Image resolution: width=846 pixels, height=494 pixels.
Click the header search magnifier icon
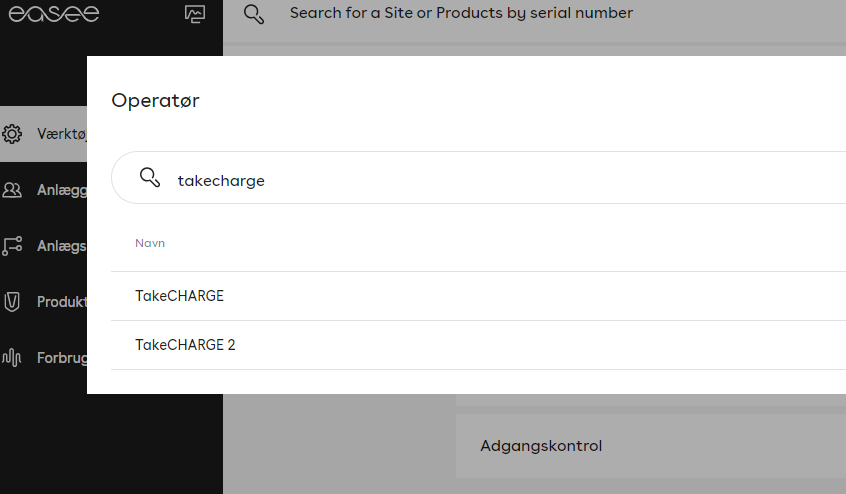[x=254, y=14]
